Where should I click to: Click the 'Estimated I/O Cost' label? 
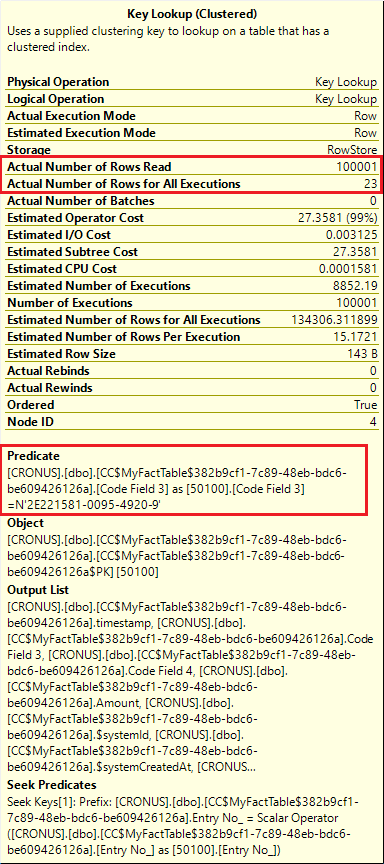(59, 235)
